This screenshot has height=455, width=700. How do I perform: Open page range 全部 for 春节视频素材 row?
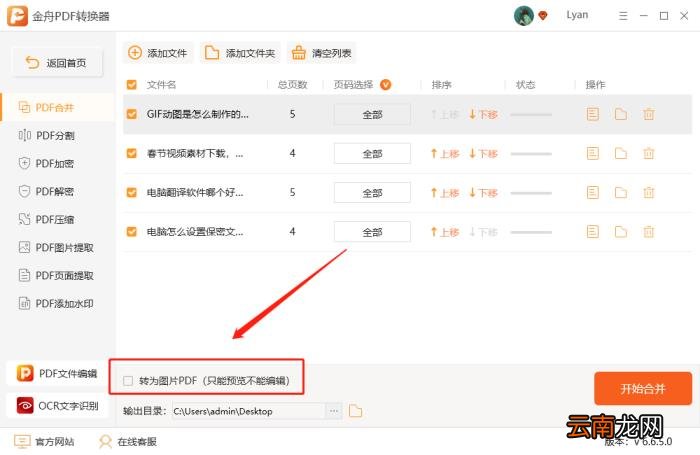tap(372, 154)
